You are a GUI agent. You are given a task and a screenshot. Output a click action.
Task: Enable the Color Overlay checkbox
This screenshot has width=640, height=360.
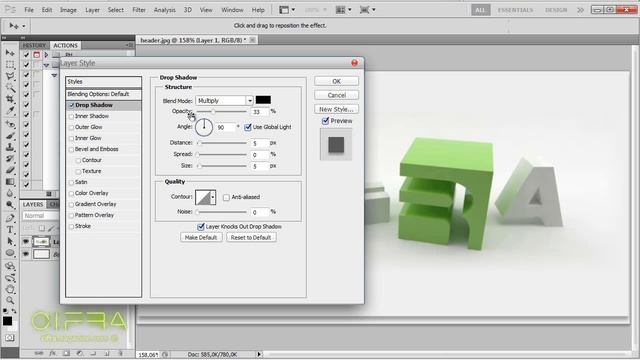point(71,193)
